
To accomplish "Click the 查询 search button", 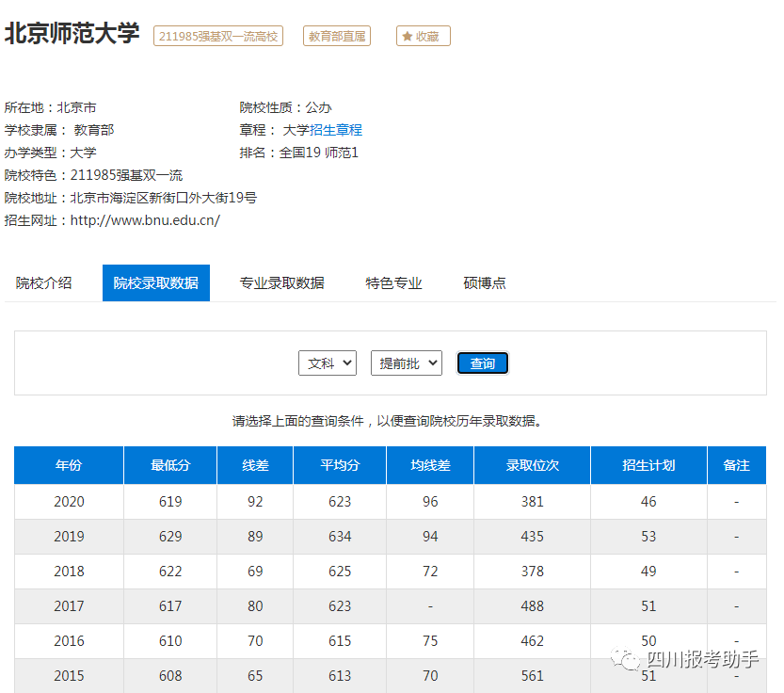I will (x=483, y=363).
